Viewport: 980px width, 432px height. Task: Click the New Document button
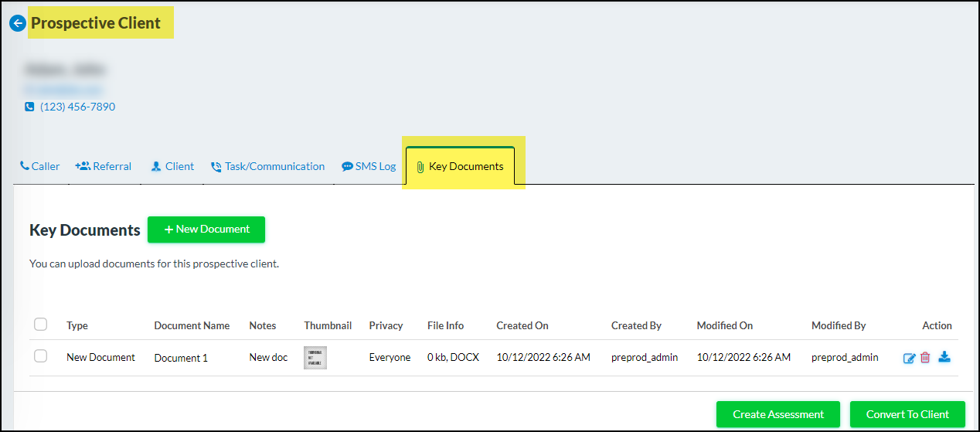pos(206,230)
